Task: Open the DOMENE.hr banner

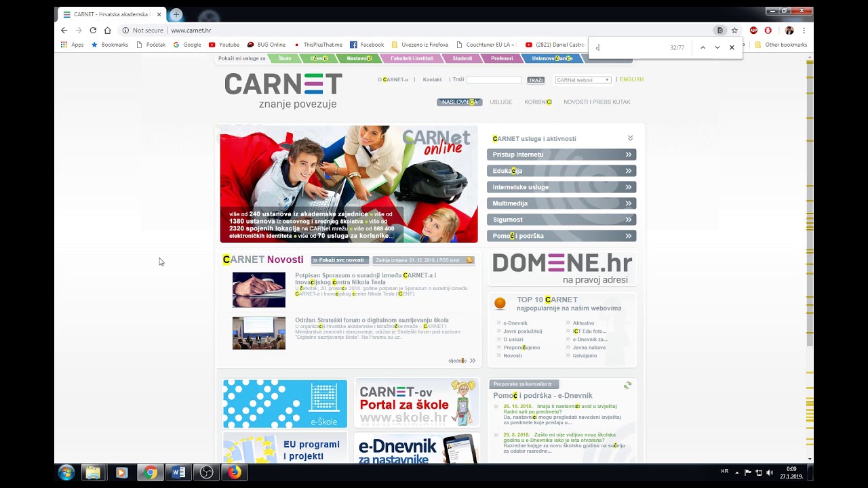Action: (562, 269)
